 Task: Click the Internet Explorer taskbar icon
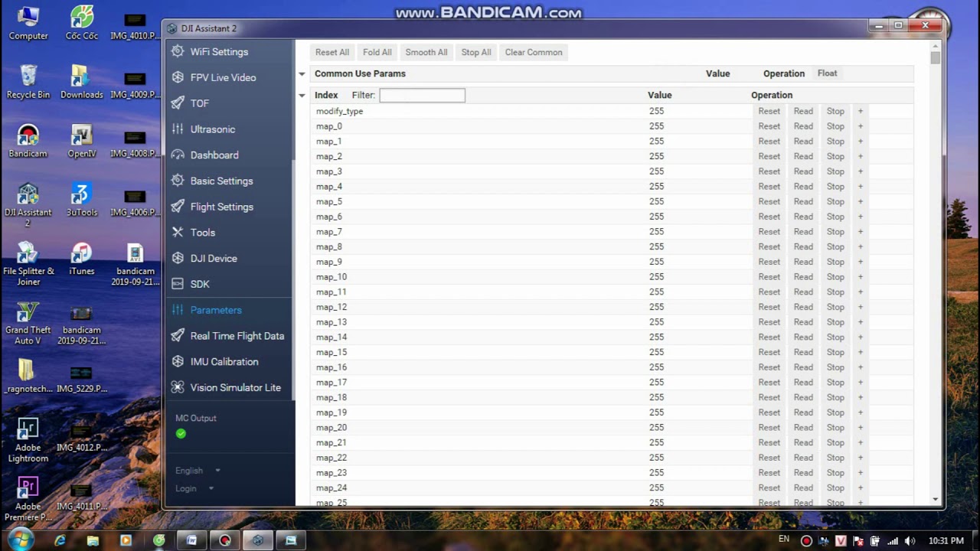pos(60,540)
